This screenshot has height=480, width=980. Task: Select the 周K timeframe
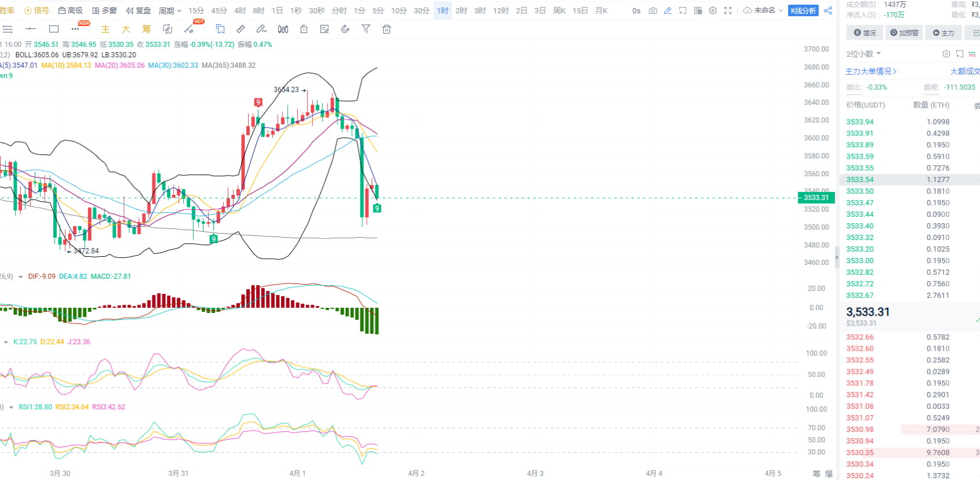point(559,10)
